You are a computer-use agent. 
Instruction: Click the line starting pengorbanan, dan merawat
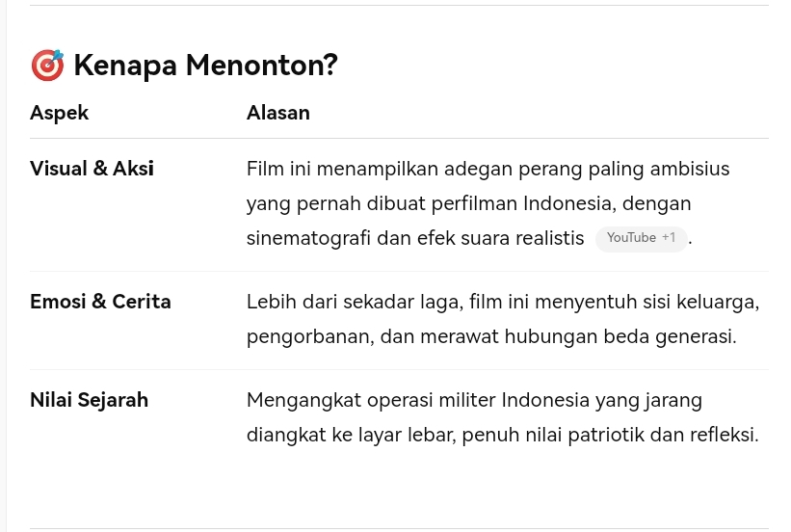[x=491, y=336]
